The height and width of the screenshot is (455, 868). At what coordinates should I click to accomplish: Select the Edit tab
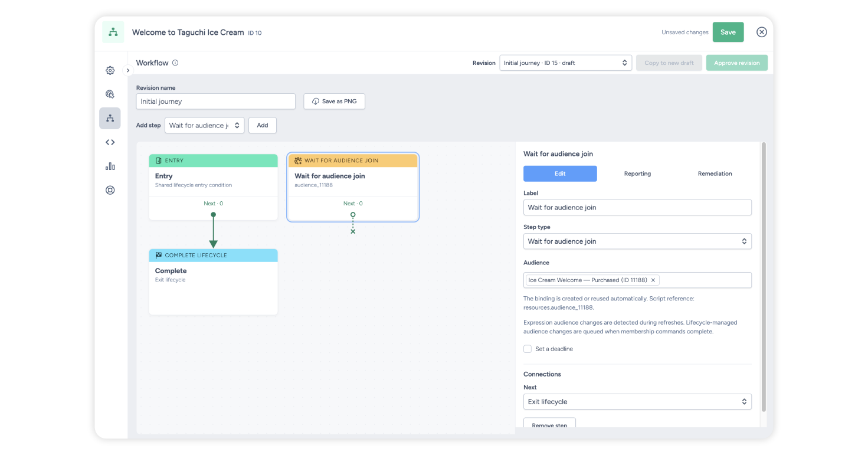click(x=560, y=174)
